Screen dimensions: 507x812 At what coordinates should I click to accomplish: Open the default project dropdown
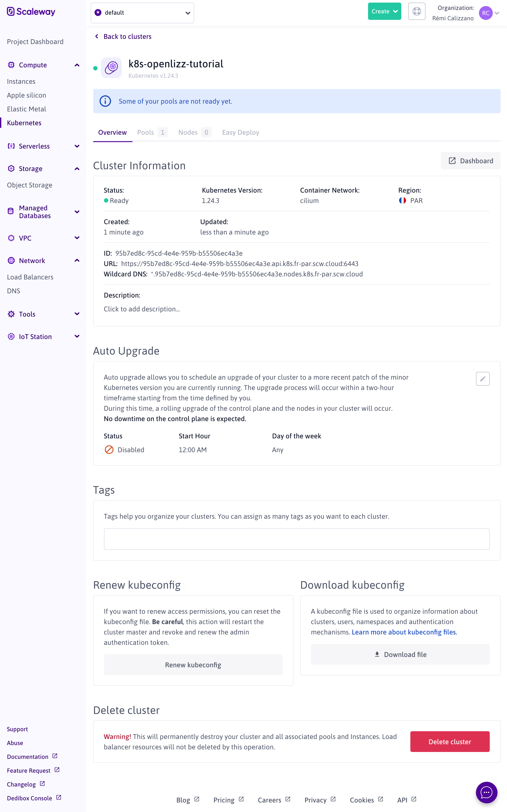(142, 13)
